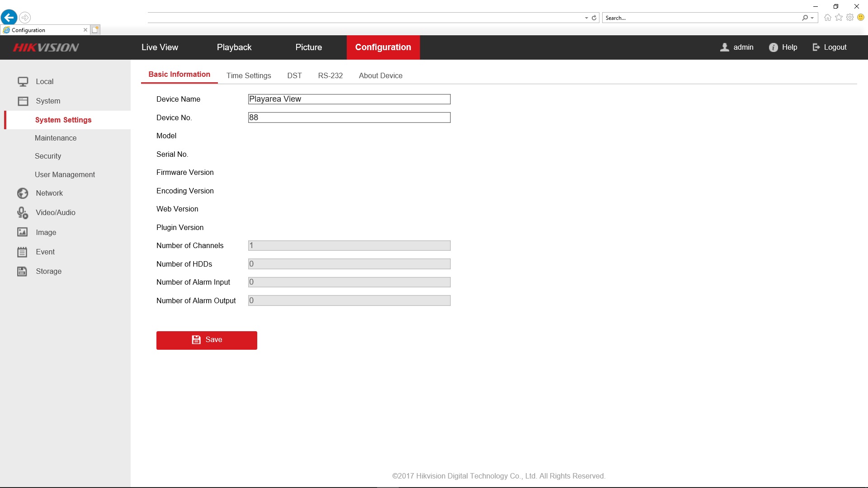Collapse the System section in sidebar
Viewport: 868px width, 488px height.
coord(48,101)
